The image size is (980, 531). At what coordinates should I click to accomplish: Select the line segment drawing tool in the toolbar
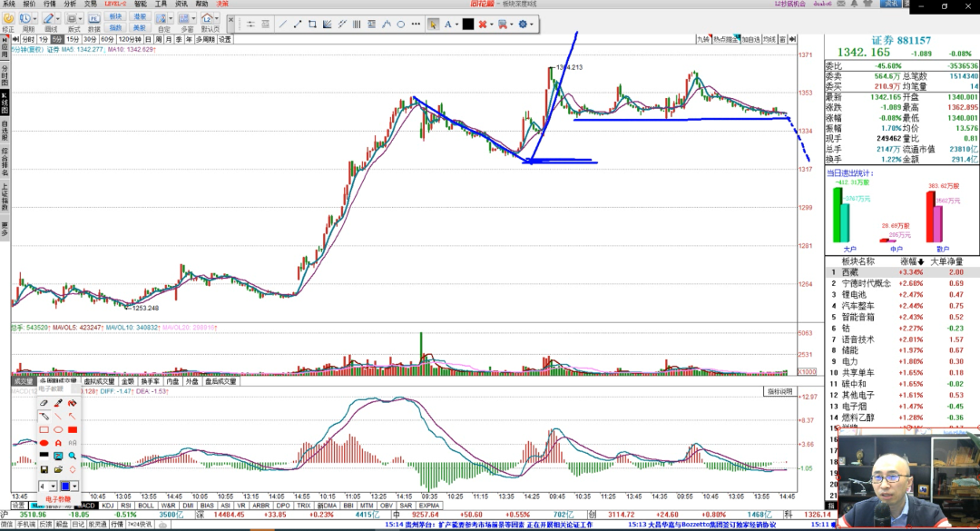(282, 25)
